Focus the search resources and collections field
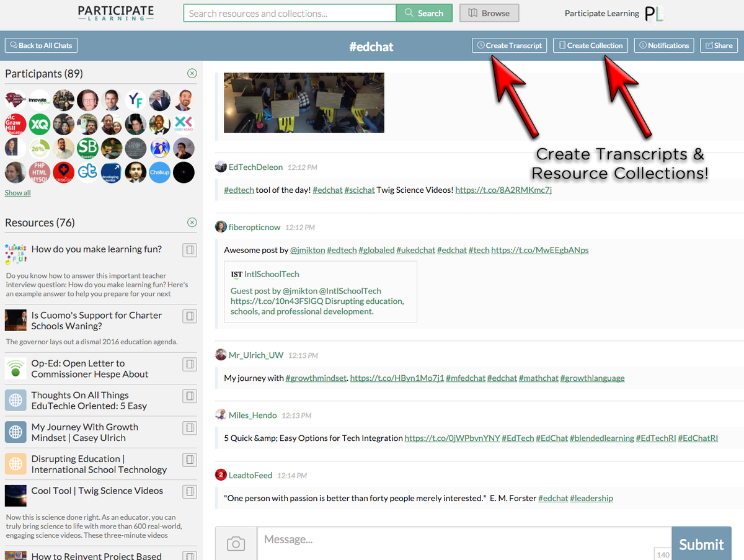 (x=290, y=13)
